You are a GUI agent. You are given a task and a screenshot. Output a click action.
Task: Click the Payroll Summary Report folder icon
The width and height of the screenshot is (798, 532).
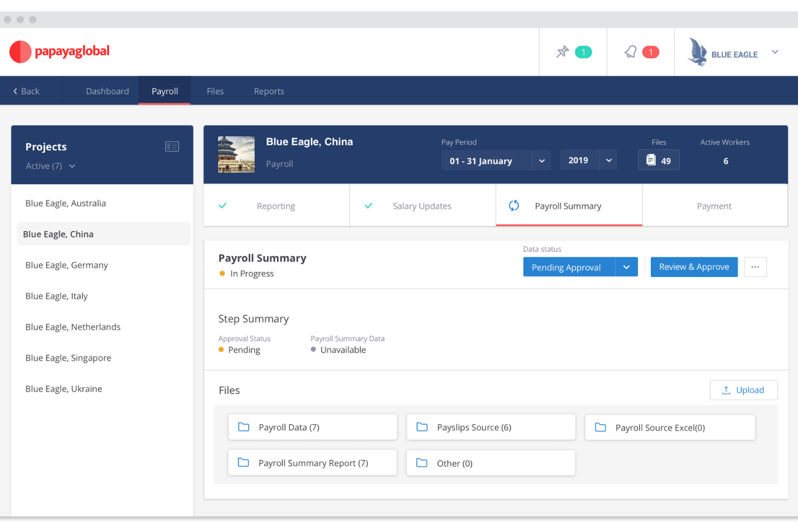(244, 462)
